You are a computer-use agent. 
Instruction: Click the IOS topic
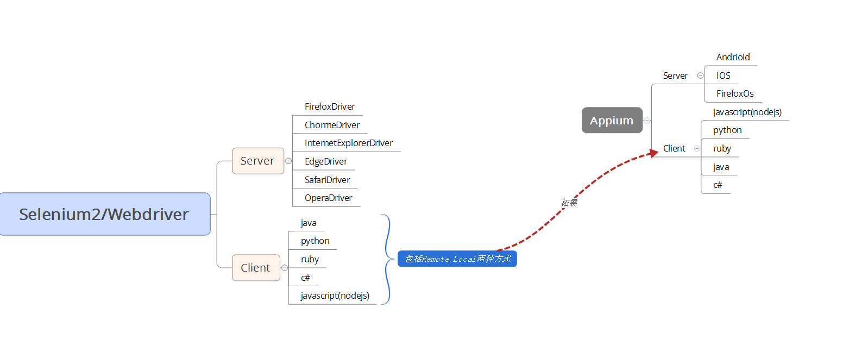pyautogui.click(x=723, y=75)
